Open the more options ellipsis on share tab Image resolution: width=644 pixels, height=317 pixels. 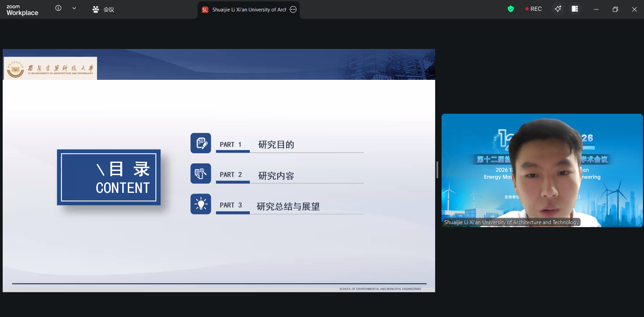point(293,9)
